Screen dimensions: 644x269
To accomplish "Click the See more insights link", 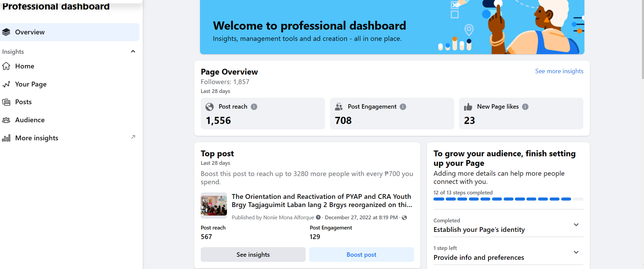I will pos(559,71).
